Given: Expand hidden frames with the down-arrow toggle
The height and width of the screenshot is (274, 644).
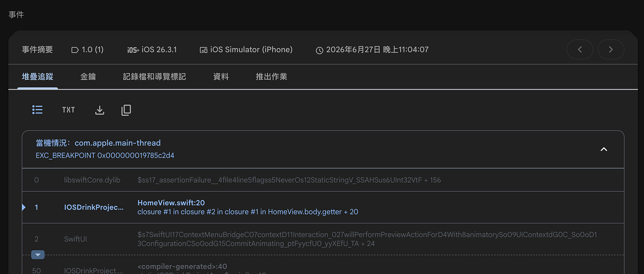Looking at the screenshot, I should click(x=38, y=255).
